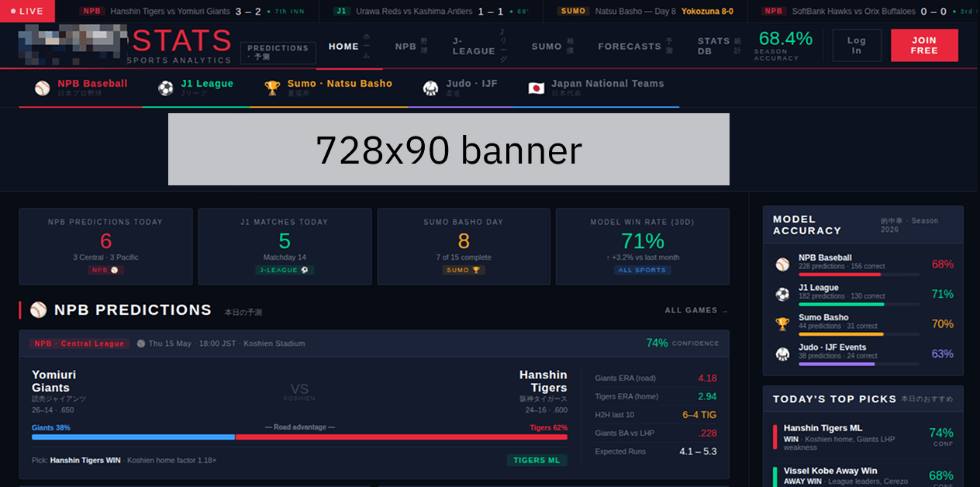Click Natsu Basho Day 8 ticker item
Viewport: 980px width, 487px height.
pyautogui.click(x=645, y=12)
